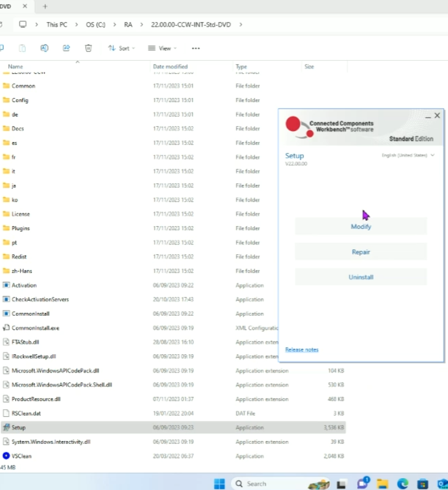448x490 pixels.
Task: Click This PC in the address bar
Action: (57, 24)
